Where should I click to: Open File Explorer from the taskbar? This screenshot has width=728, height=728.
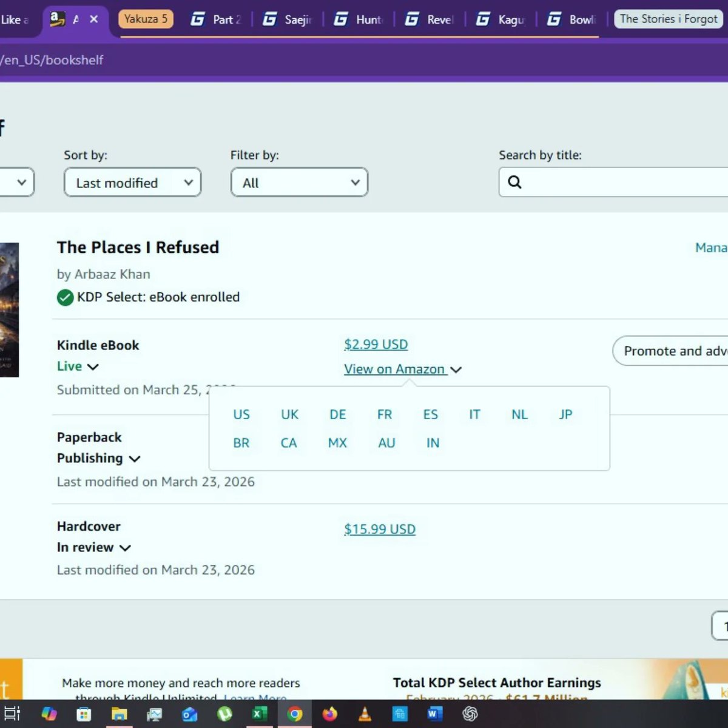[x=119, y=714]
